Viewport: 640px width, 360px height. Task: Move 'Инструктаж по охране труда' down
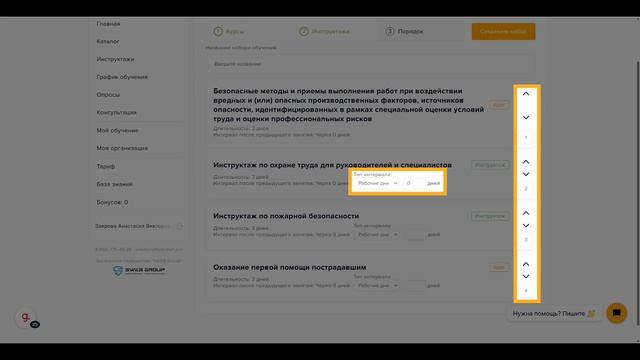pos(526,174)
